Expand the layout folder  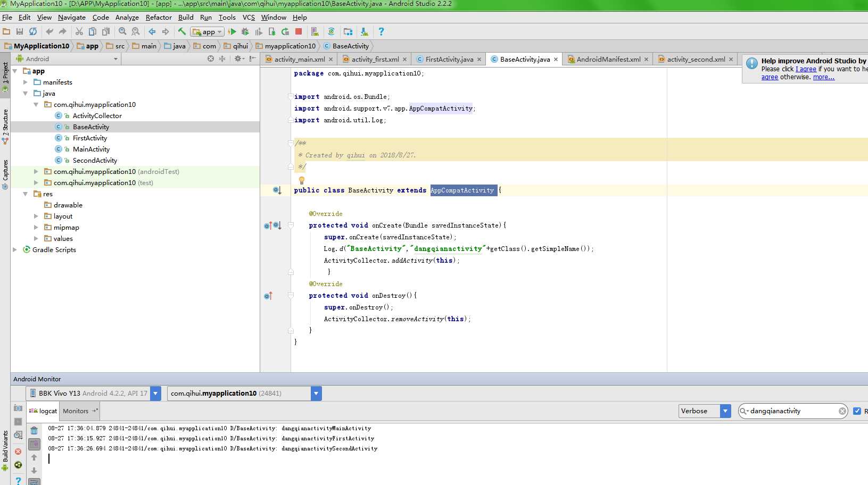36,216
